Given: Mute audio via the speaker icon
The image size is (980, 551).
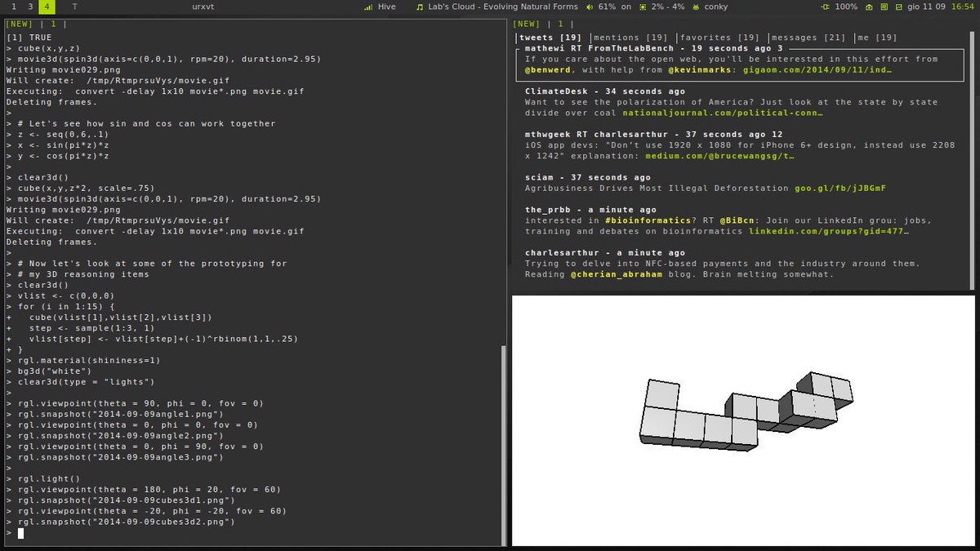Looking at the screenshot, I should (590, 7).
